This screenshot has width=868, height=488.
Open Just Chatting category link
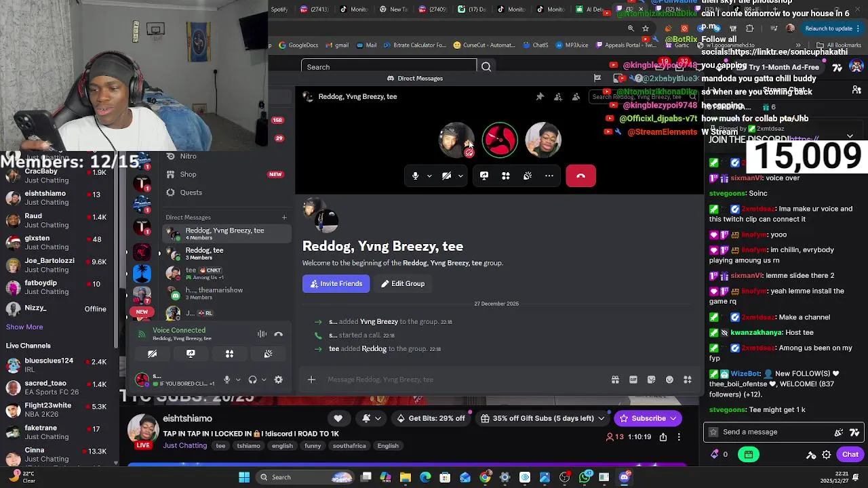coord(184,445)
